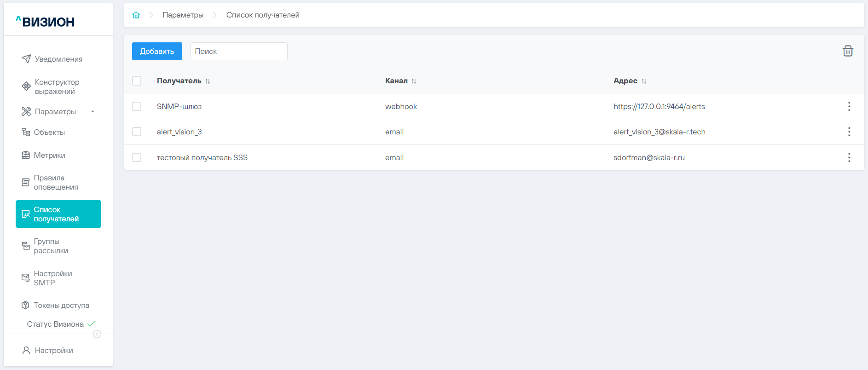Click the Поиск search field
This screenshot has width=868, height=370.
tap(239, 51)
